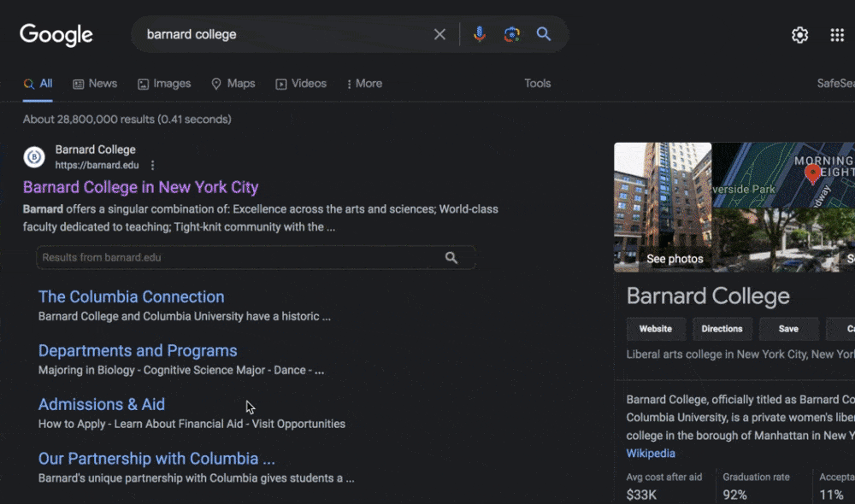Image resolution: width=855 pixels, height=504 pixels.
Task: Open the three-dot menu beside barnard.edu URL
Action: pyautogui.click(x=153, y=165)
